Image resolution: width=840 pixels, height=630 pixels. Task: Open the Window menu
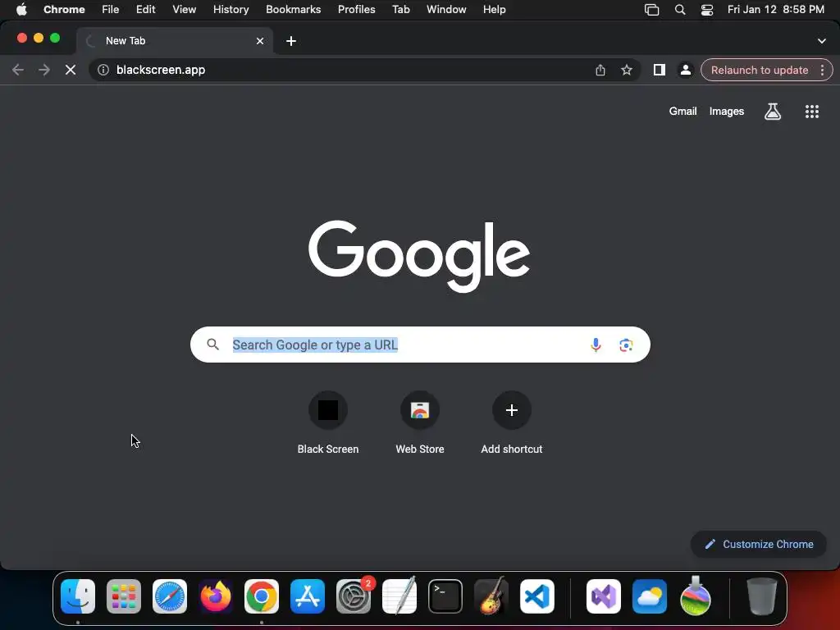point(446,9)
